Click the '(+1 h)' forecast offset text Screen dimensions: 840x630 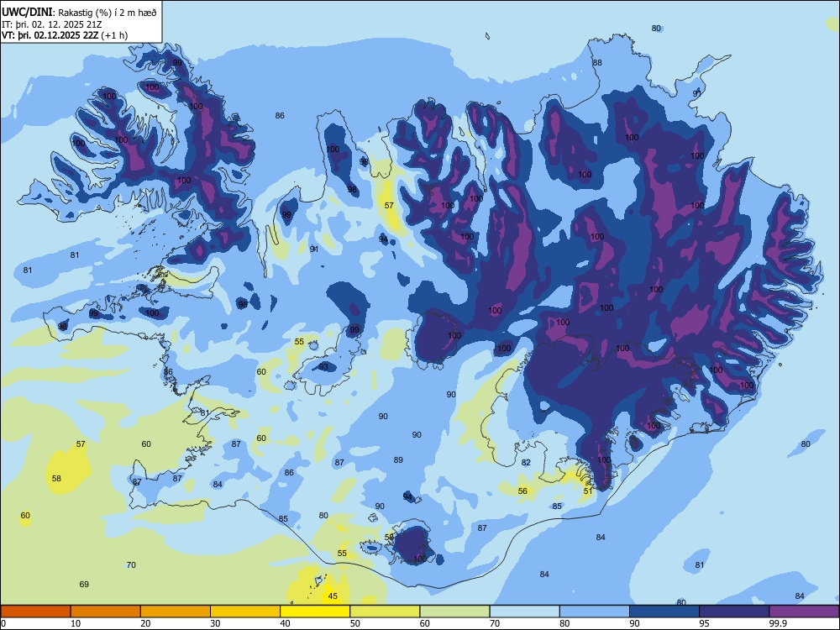tap(114, 35)
